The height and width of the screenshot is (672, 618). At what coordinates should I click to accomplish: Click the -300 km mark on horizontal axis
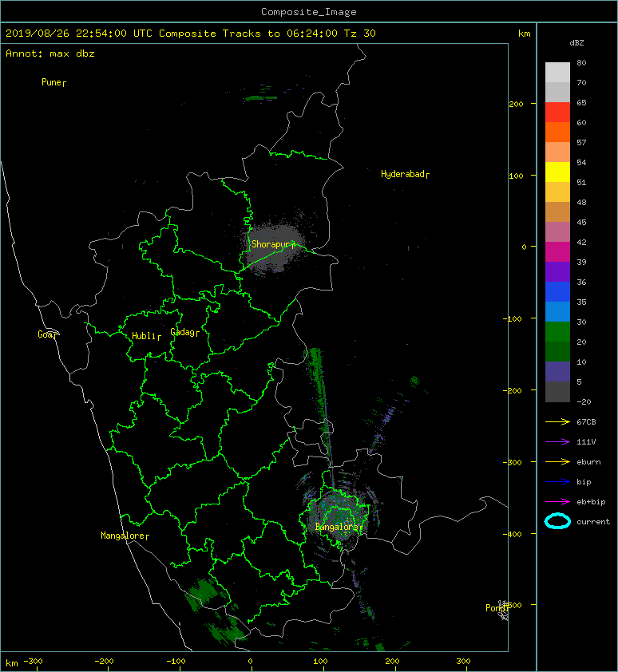click(33, 662)
